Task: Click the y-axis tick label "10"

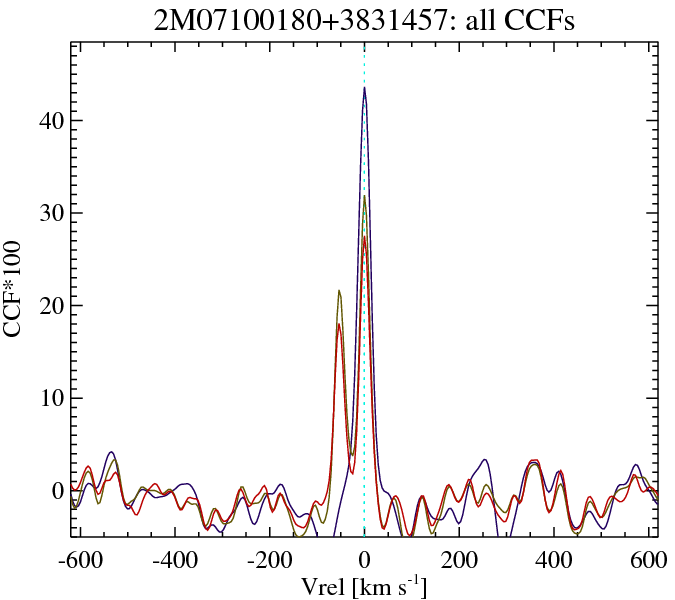Action: pyautogui.click(x=50, y=398)
